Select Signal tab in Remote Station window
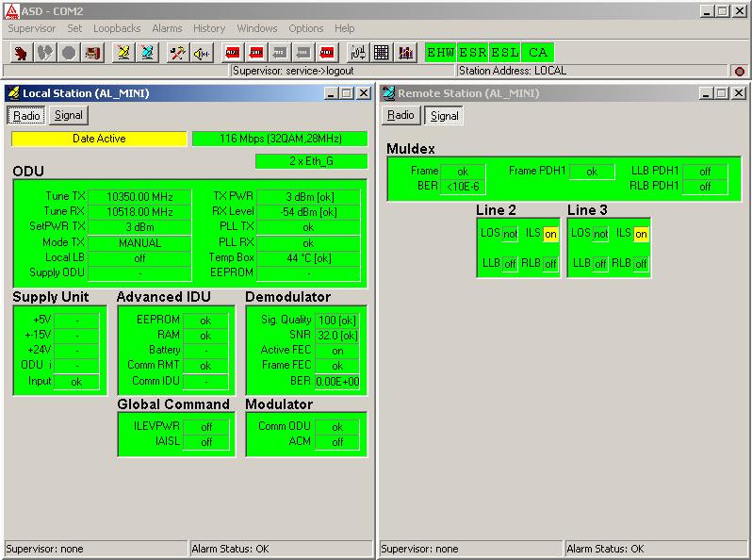This screenshot has width=752, height=560. [x=444, y=116]
